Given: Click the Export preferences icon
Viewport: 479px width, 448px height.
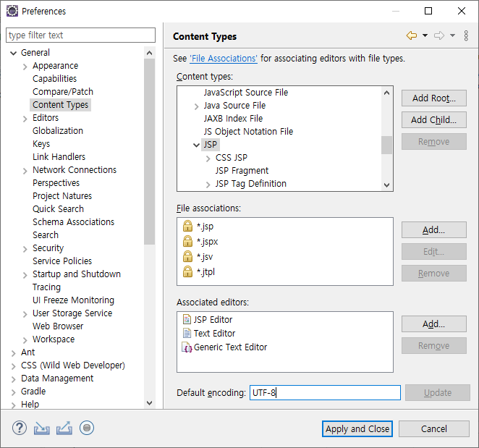Looking at the screenshot, I should tap(64, 428).
